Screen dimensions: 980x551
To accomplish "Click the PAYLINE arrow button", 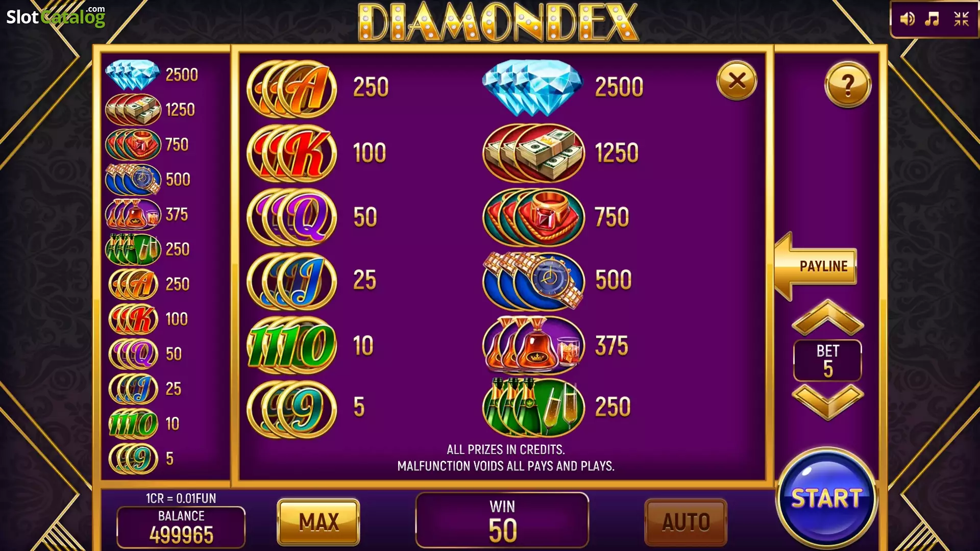I will pos(816,266).
